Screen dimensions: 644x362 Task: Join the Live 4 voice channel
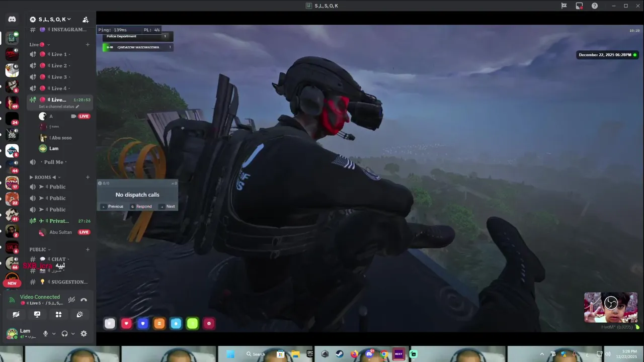click(60, 88)
